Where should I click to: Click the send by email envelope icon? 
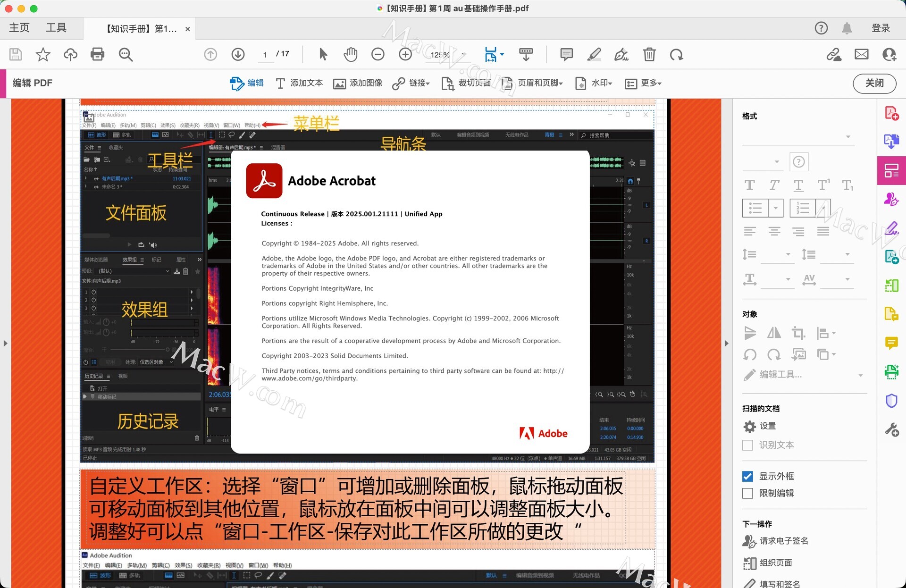pos(861,54)
